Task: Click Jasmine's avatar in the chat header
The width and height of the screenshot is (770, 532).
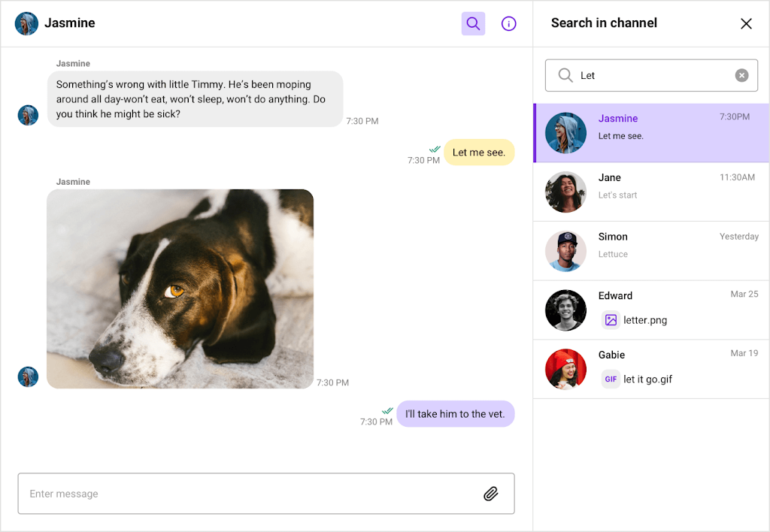Action: click(26, 23)
